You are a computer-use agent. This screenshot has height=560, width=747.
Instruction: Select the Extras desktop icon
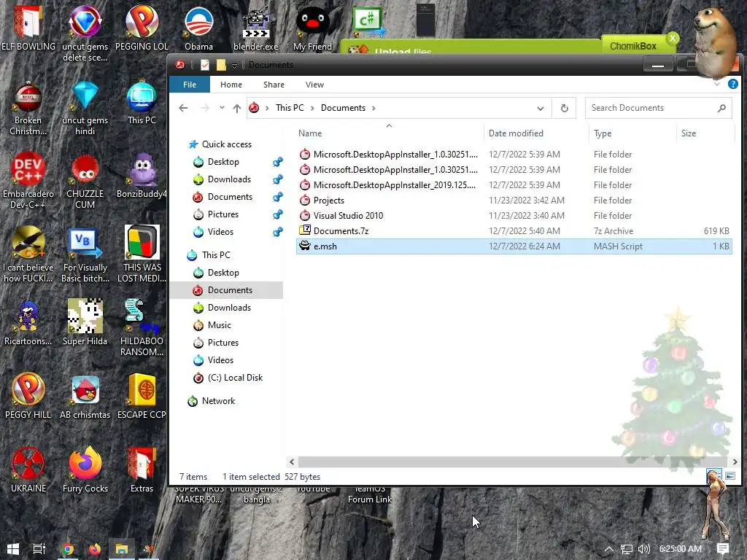142,470
